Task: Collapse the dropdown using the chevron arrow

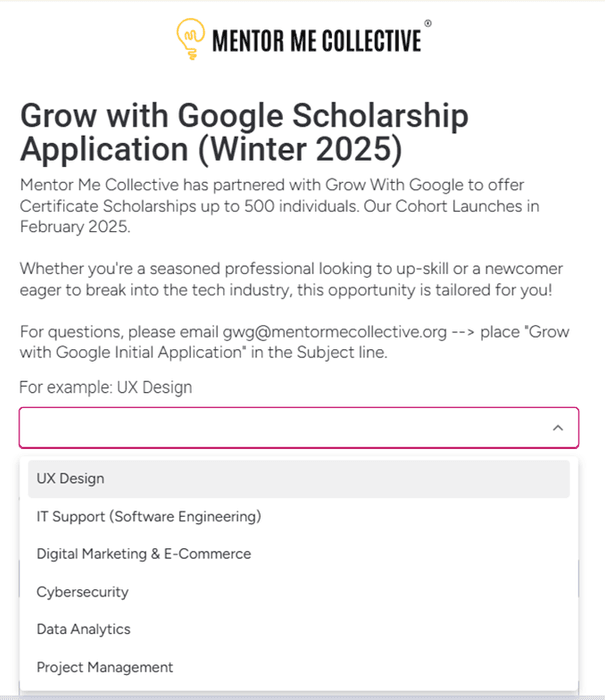Action: tap(558, 428)
